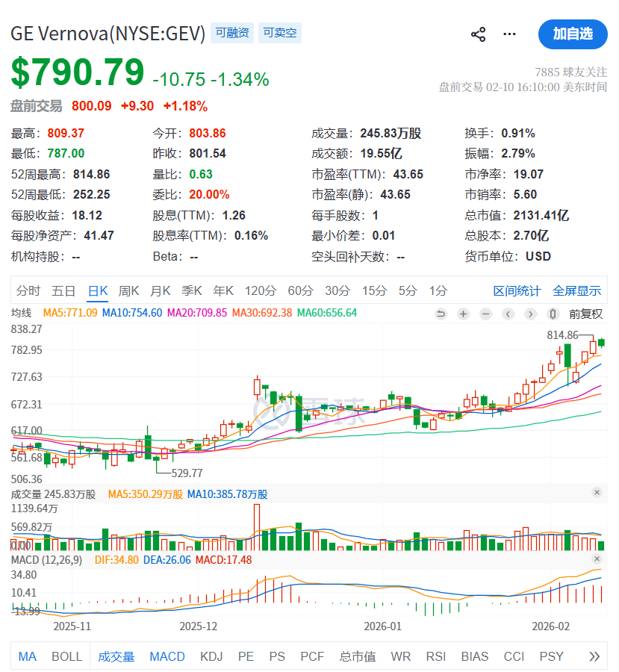The width and height of the screenshot is (619, 672).
Task: Switch to the 30分 interval
Action: (x=338, y=291)
